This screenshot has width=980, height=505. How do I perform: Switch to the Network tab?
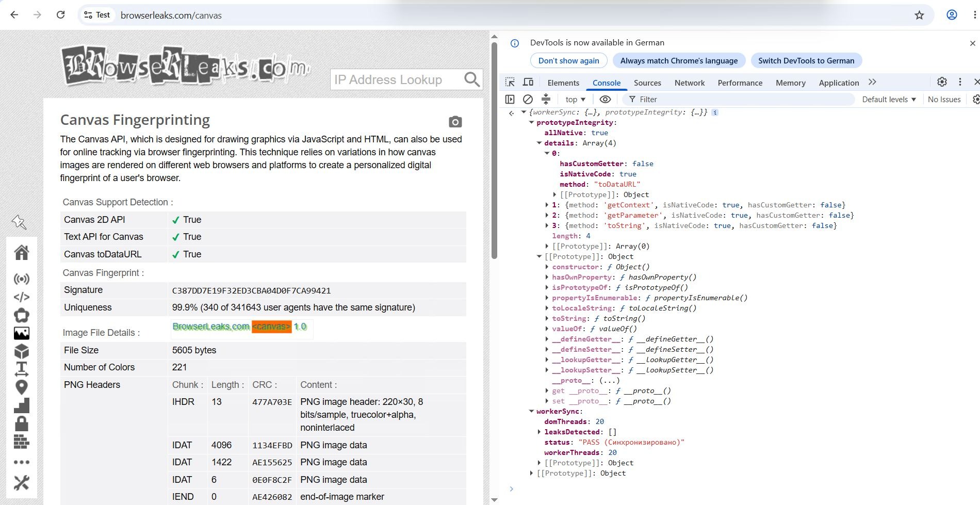point(690,83)
